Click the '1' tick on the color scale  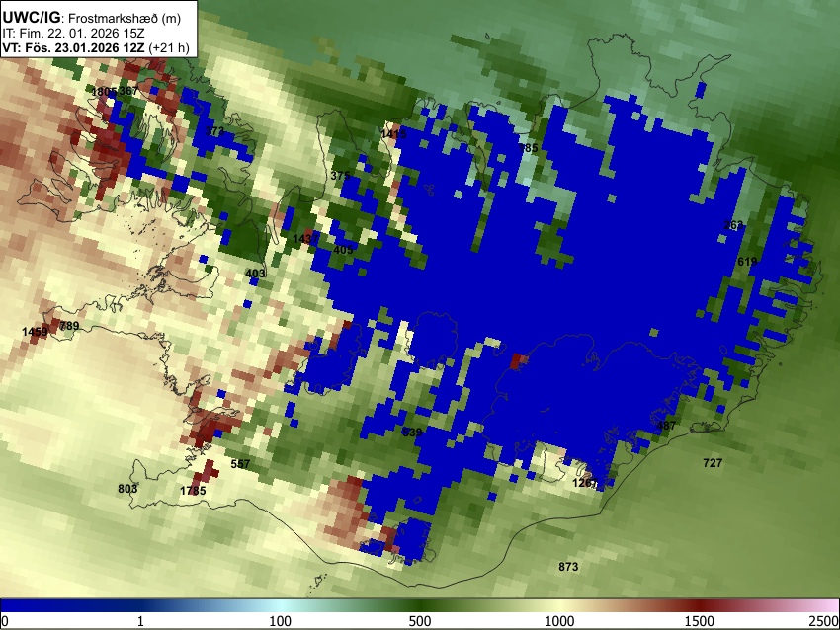[x=140, y=621]
